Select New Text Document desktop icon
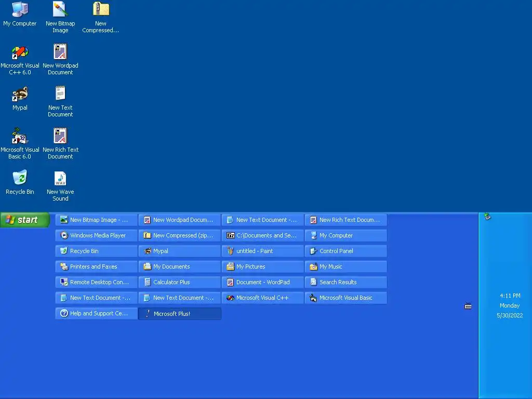 [60, 101]
